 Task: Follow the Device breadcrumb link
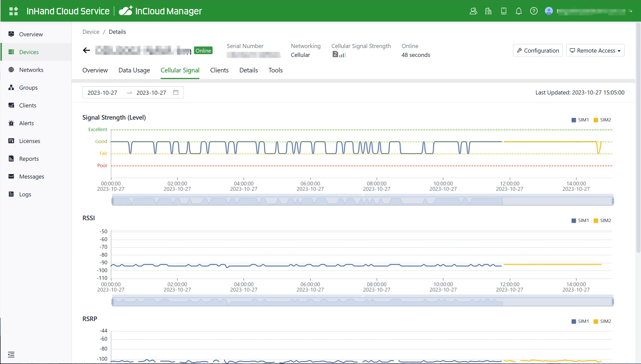point(91,32)
